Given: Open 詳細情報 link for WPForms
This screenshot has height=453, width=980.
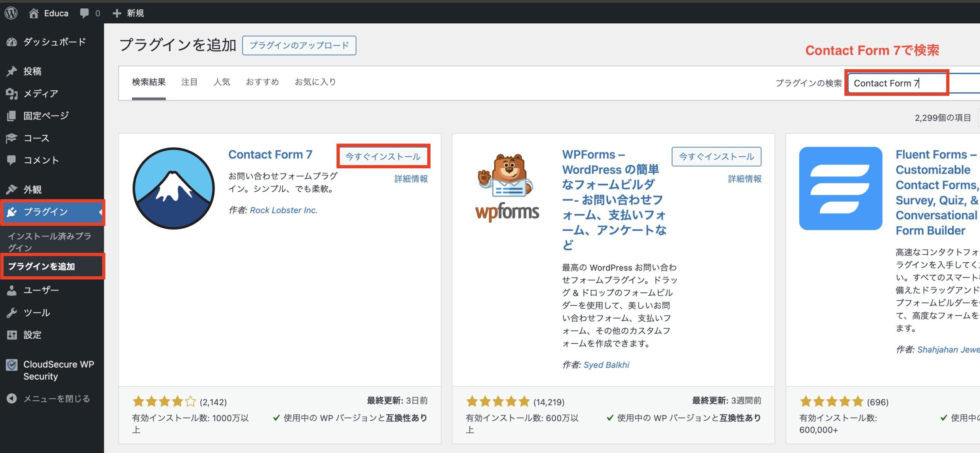Looking at the screenshot, I should pos(744,179).
